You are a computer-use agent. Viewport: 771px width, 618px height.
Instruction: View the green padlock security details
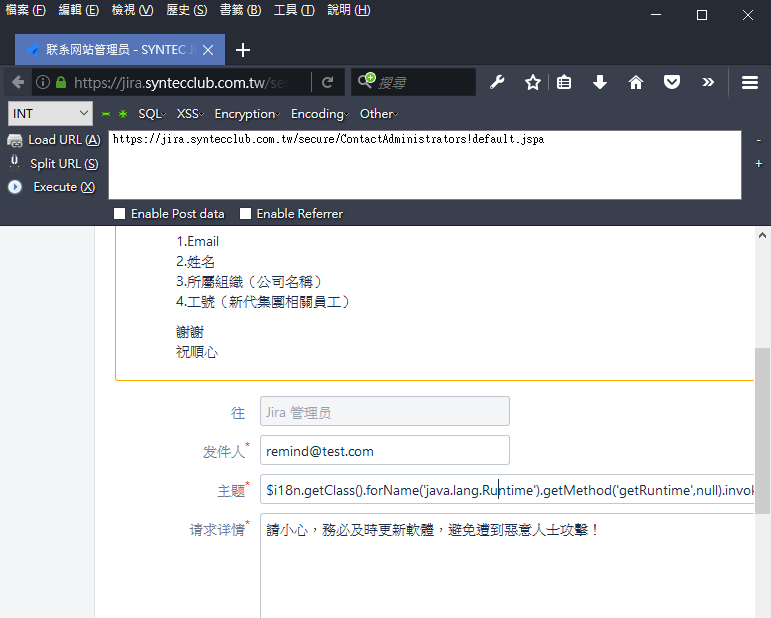(x=61, y=82)
